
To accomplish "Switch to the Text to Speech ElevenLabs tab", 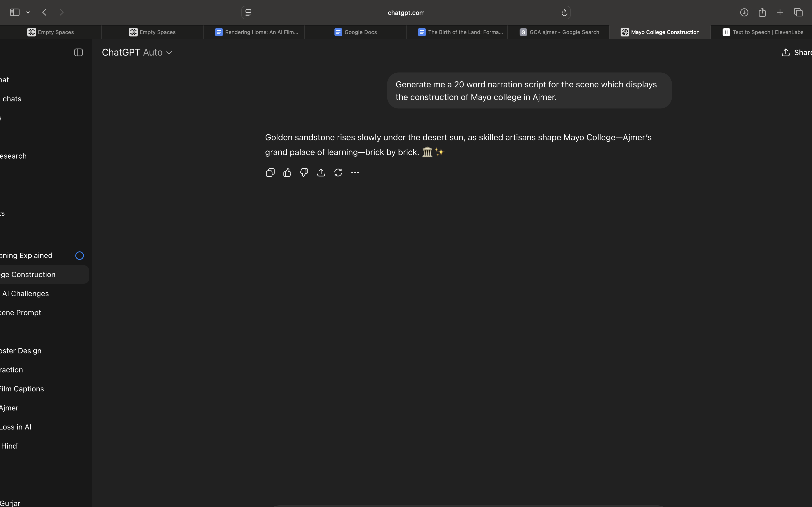I will [x=762, y=32].
